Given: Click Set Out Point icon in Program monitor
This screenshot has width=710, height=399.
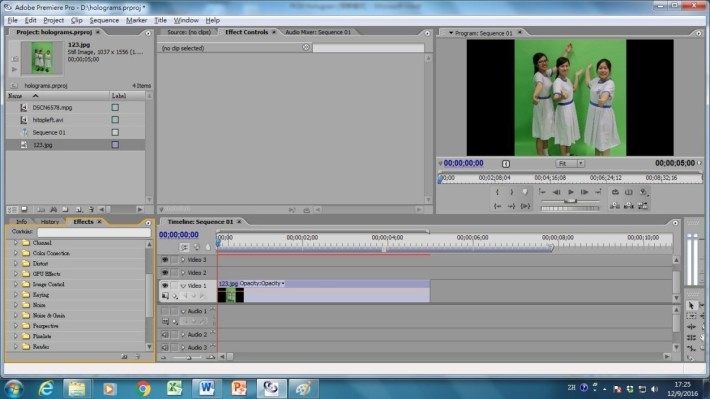Looking at the screenshot, I should (x=512, y=192).
